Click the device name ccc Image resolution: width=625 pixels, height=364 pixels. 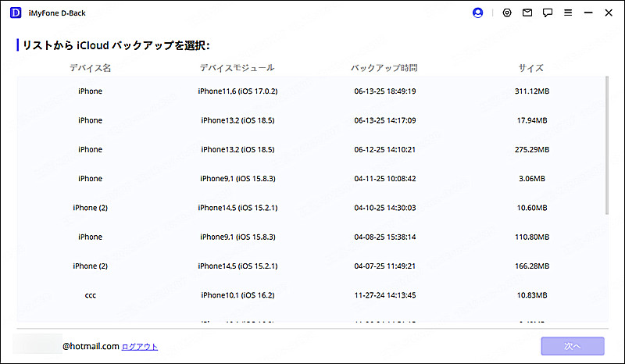coord(90,295)
